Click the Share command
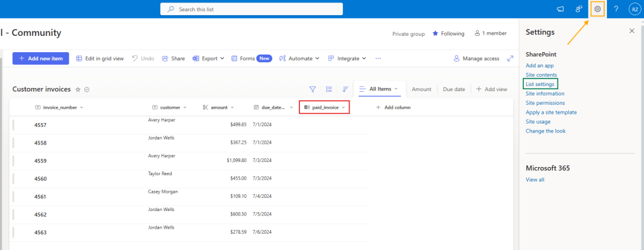The image size is (644, 250). point(174,58)
